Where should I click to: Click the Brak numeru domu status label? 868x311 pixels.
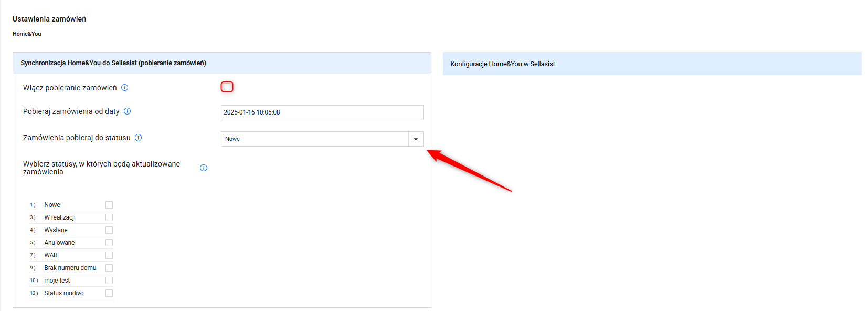point(70,268)
